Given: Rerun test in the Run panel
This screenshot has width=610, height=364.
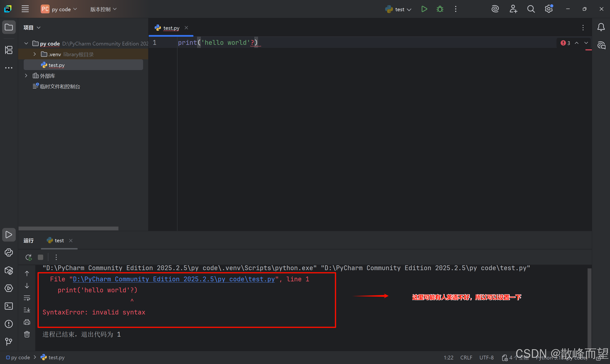Looking at the screenshot, I should [x=28, y=257].
